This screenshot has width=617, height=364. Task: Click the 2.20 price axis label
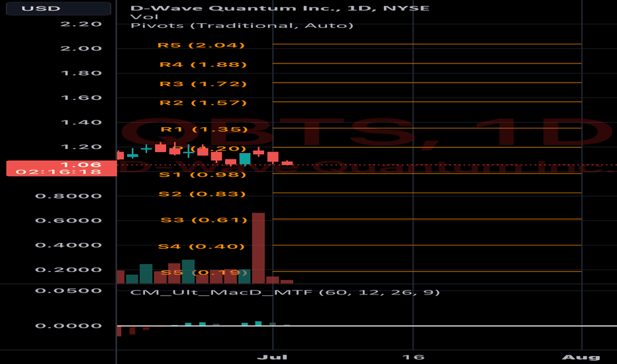pos(81,24)
